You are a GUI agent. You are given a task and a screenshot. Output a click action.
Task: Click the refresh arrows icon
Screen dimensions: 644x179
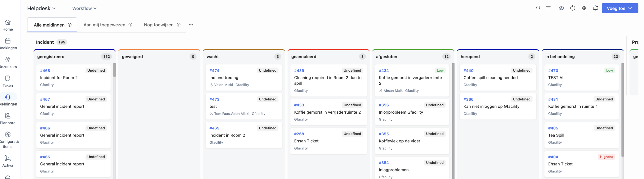(573, 8)
